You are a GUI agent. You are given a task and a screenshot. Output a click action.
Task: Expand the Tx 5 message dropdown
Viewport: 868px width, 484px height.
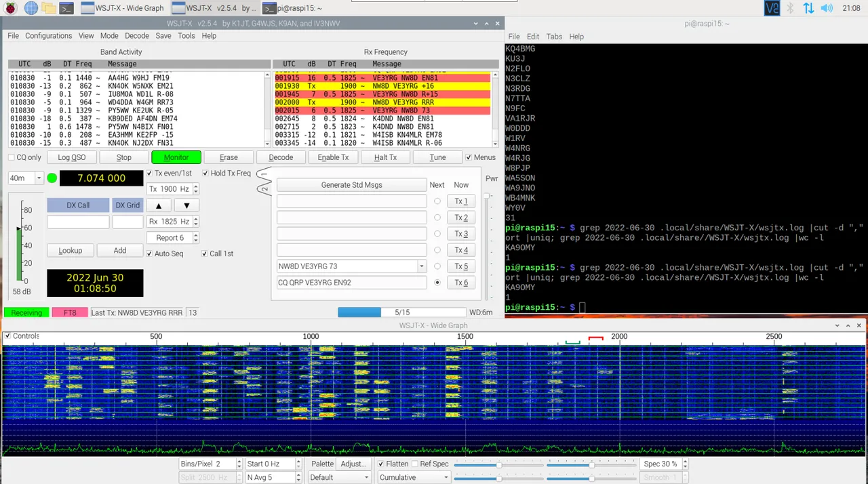point(421,266)
